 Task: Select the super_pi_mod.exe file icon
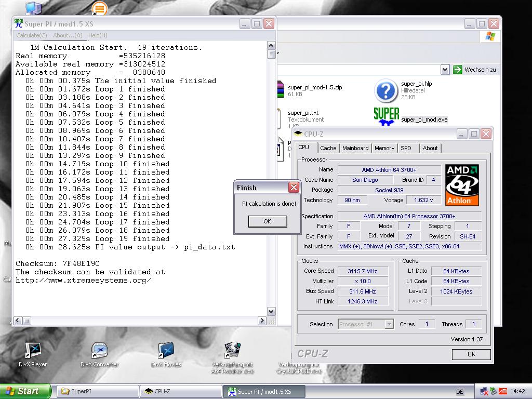click(386, 116)
